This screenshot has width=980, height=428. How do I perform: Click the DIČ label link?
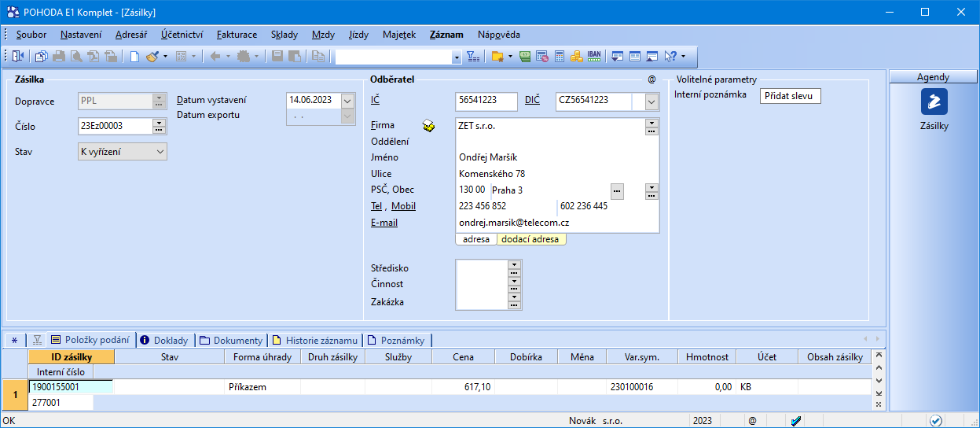(532, 100)
